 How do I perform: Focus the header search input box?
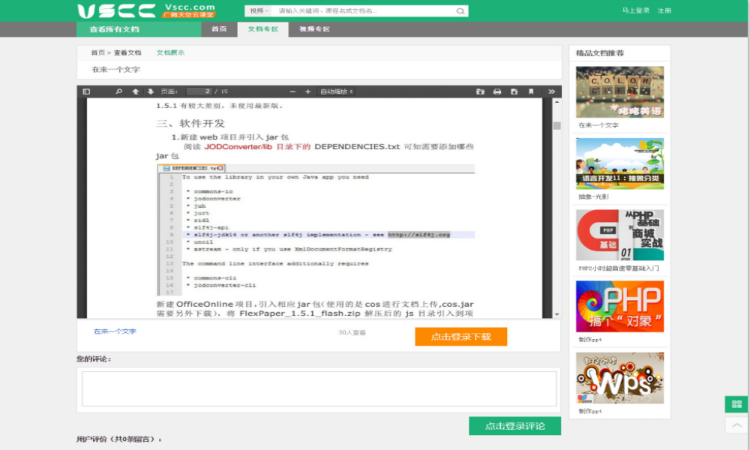[x=364, y=11]
